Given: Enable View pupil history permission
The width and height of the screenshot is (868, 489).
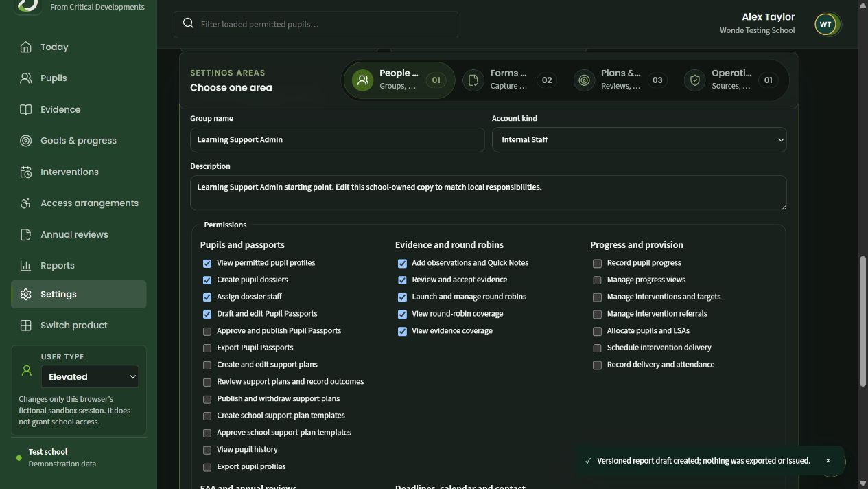Looking at the screenshot, I should [x=207, y=451].
